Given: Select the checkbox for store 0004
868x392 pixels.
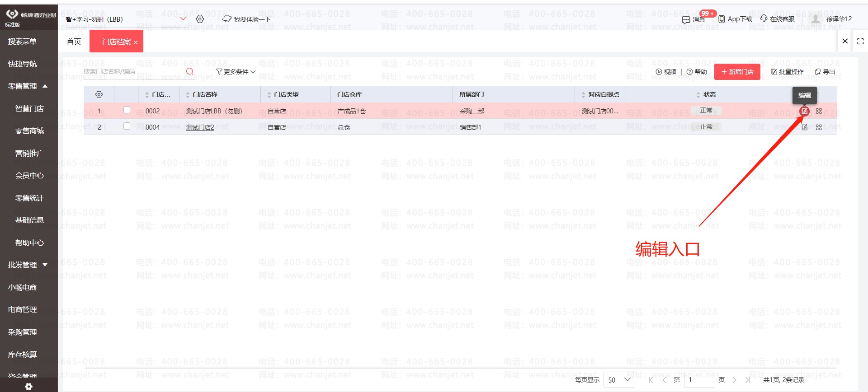Looking at the screenshot, I should (127, 126).
